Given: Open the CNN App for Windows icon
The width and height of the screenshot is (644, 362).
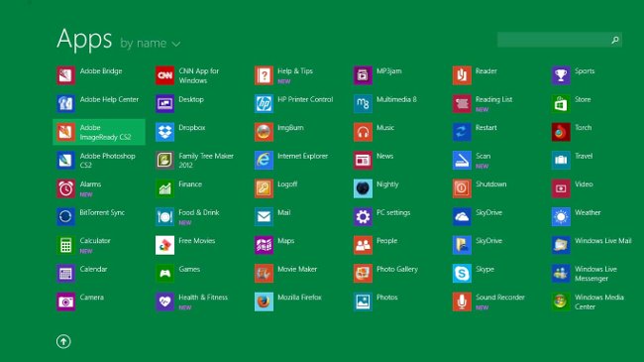Looking at the screenshot, I should [164, 75].
